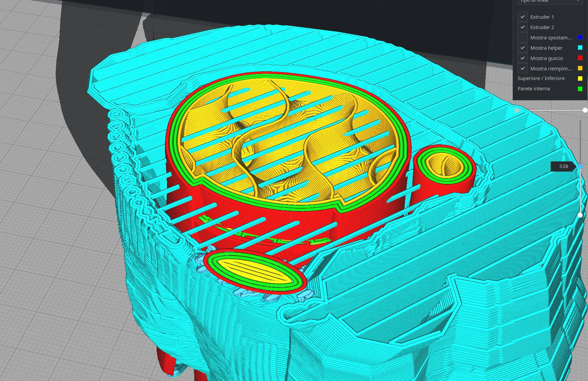The width and height of the screenshot is (588, 381).
Task: Click the lower layer slider handle
Action: click(580, 215)
